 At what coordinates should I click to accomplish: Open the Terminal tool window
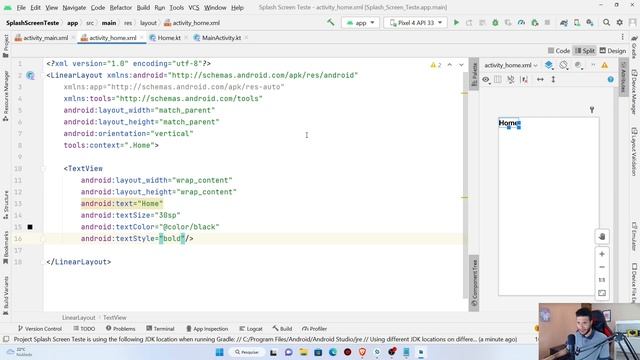[x=160, y=329]
